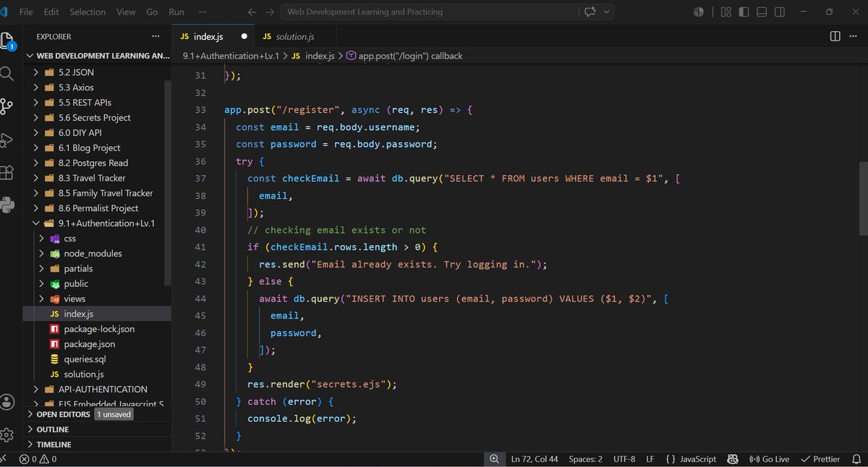Click the zoom magnifier in status bar
The image size is (868, 467).
(x=494, y=459)
